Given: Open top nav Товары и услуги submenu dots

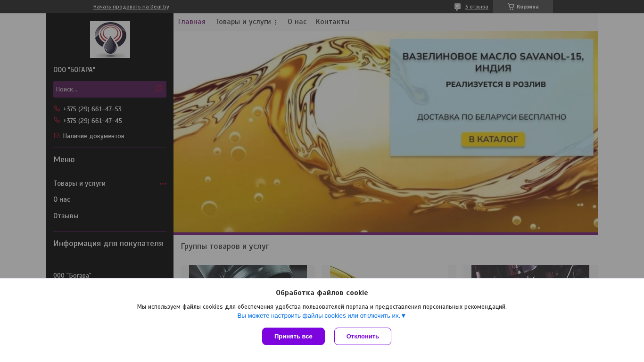Looking at the screenshot, I should tap(276, 22).
